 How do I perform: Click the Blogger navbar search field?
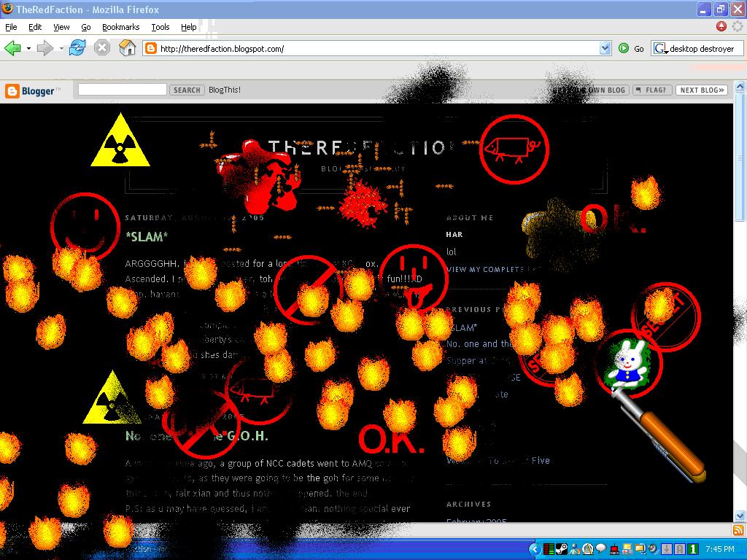(x=123, y=90)
